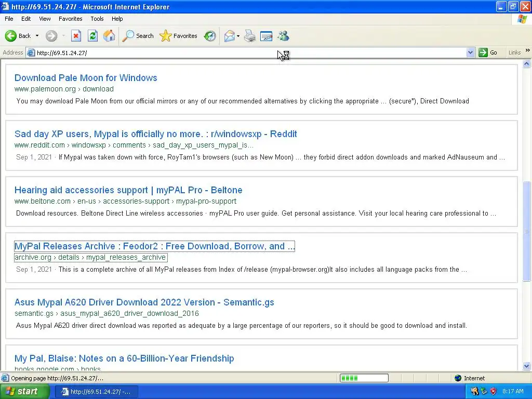Click the www.palemoon.org › download URL text
This screenshot has height=399, width=532.
pyautogui.click(x=64, y=89)
